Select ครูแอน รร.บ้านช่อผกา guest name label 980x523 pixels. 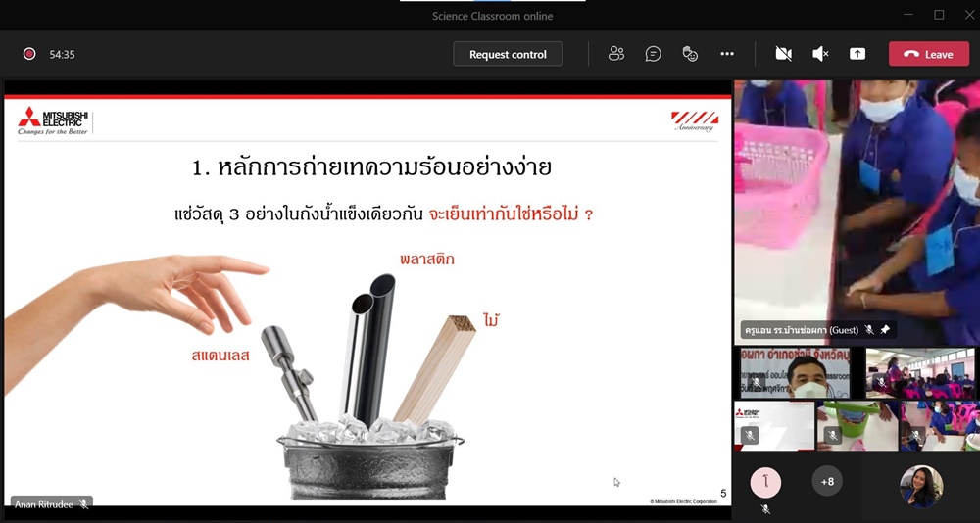pyautogui.click(x=802, y=329)
